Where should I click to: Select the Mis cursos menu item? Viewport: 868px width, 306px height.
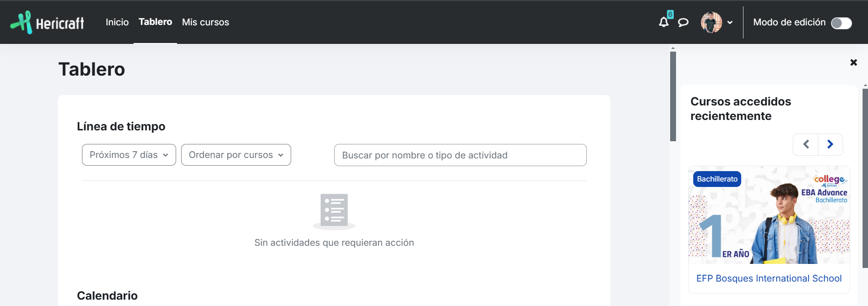pyautogui.click(x=205, y=22)
